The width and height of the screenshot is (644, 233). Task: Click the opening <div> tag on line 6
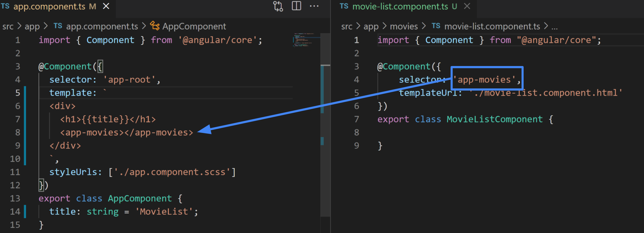click(x=62, y=106)
